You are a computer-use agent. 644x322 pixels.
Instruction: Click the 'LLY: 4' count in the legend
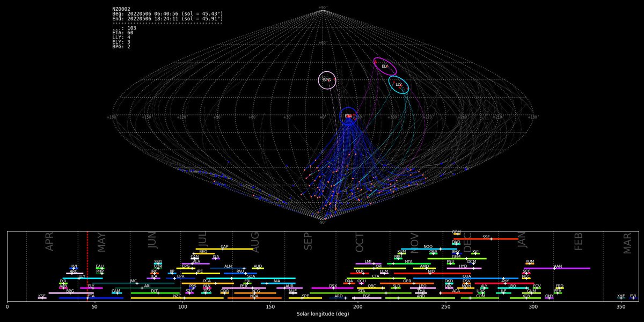point(121,37)
